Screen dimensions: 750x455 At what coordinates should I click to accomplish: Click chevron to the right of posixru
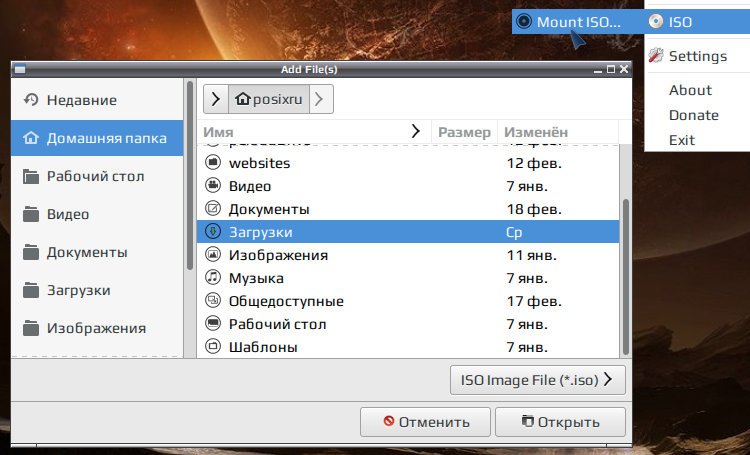pyautogui.click(x=320, y=99)
